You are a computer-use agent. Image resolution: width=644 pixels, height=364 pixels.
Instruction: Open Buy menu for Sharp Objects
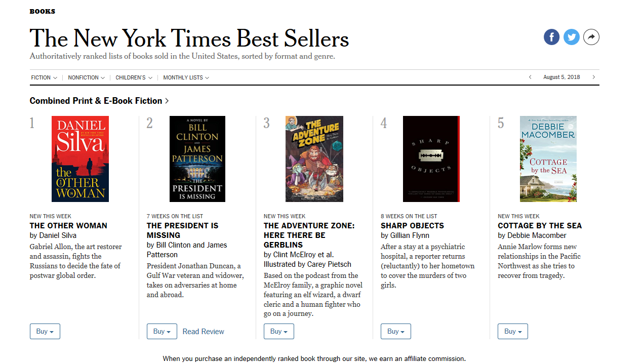(396, 332)
